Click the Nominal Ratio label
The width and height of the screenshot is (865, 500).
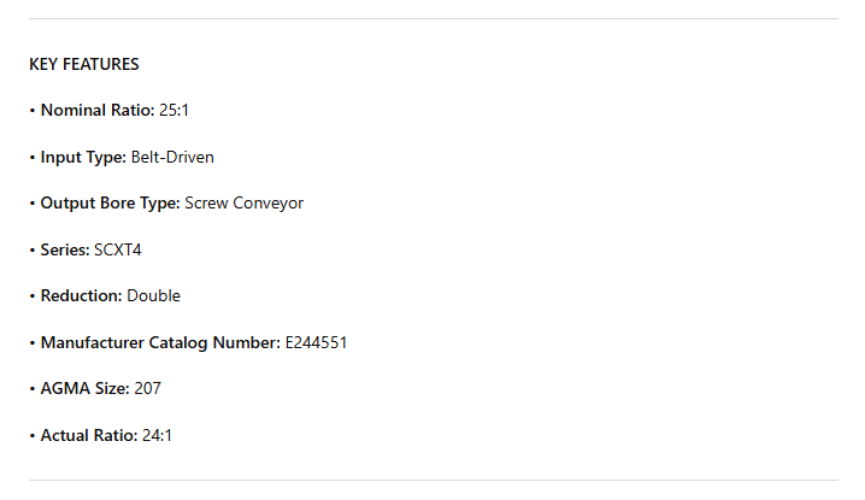click(x=97, y=110)
